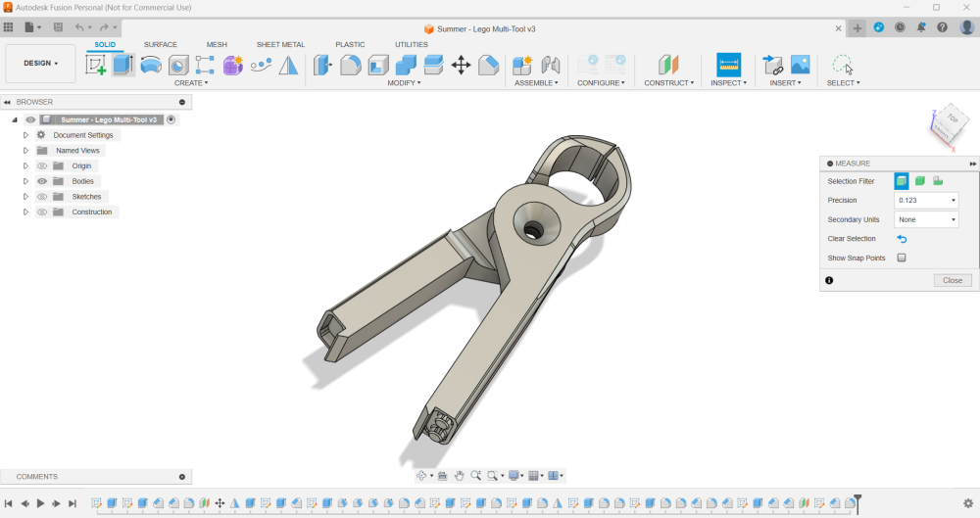Click the Measure tool in Inspect
The width and height of the screenshot is (980, 518).
point(728,66)
